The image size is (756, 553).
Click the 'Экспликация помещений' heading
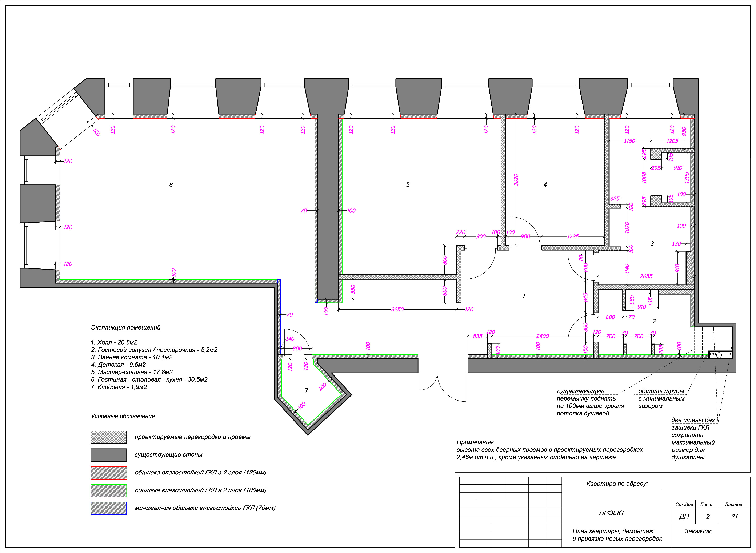tap(125, 328)
